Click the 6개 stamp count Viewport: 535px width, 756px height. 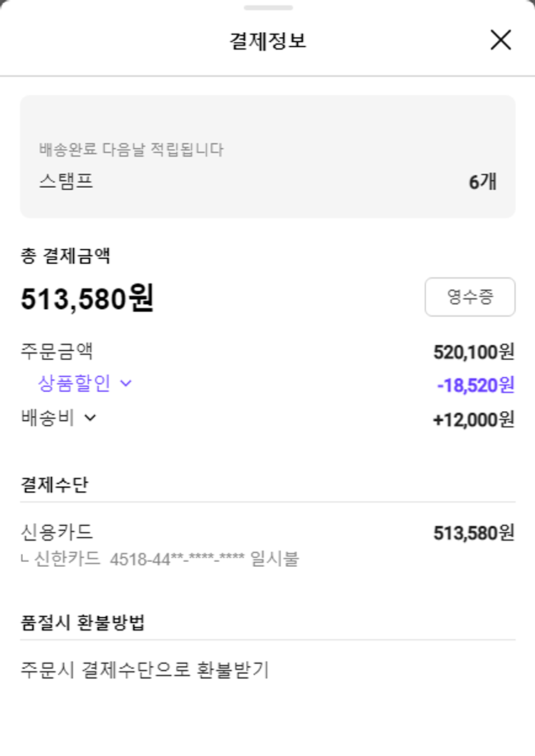482,182
